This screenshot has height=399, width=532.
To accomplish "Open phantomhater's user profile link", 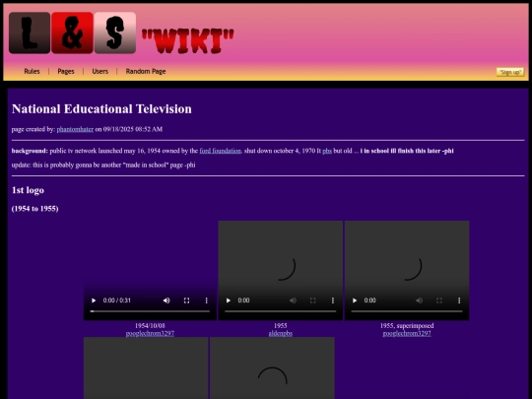I will click(75, 129).
